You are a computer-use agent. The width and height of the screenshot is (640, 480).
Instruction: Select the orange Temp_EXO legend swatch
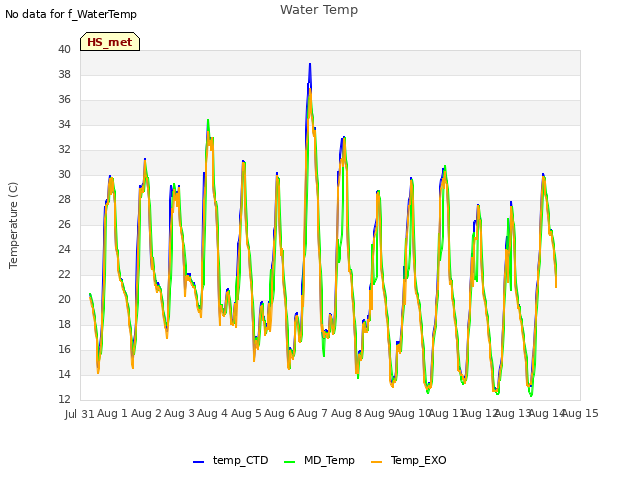pyautogui.click(x=376, y=462)
